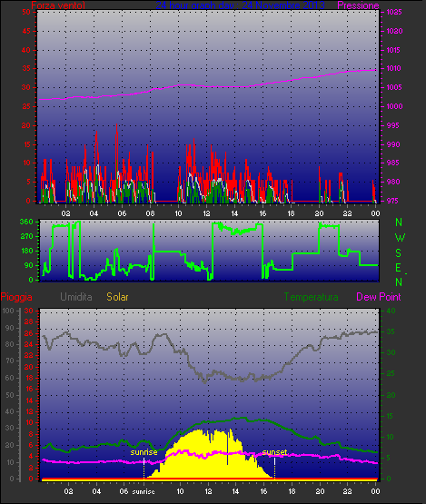
Task: Select the Umidita legend label
Action: pyautogui.click(x=76, y=297)
